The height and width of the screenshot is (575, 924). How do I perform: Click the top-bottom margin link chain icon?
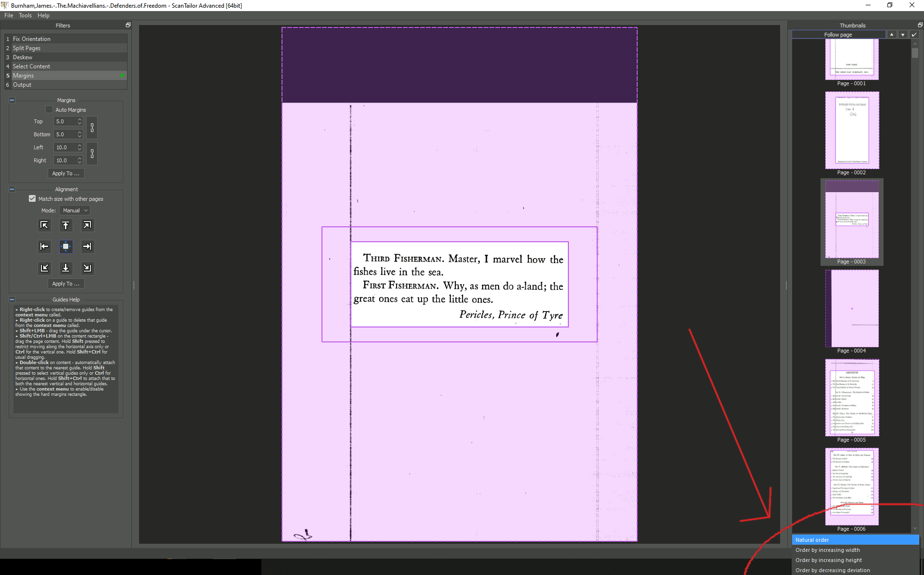coord(92,128)
